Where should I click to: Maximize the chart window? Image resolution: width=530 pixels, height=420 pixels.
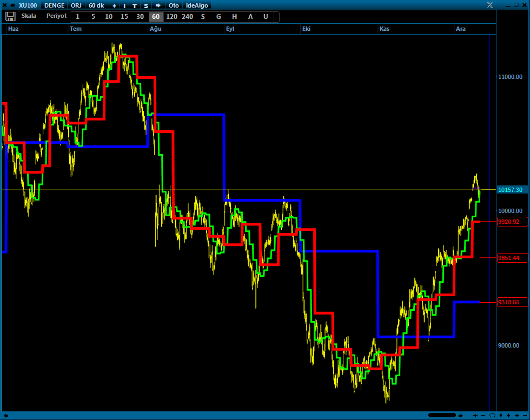tap(516, 5)
